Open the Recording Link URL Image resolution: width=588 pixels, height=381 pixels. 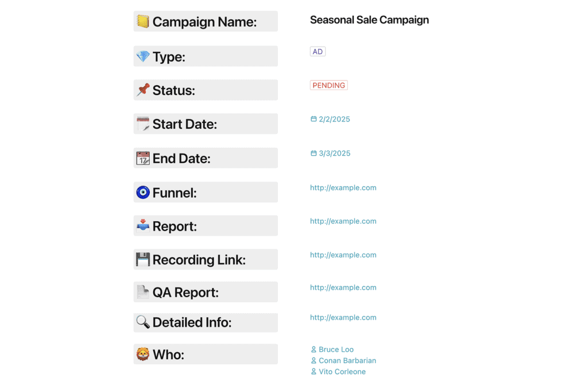point(343,255)
